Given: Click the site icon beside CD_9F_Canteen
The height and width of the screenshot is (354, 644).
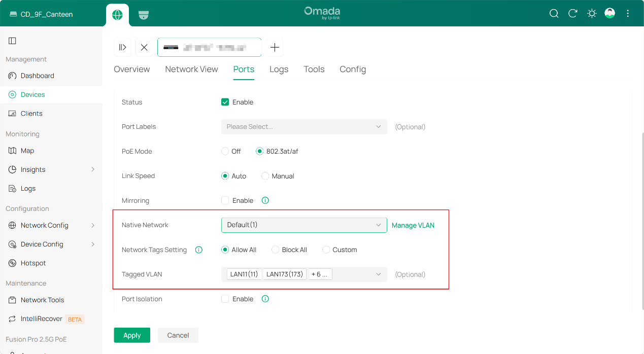Looking at the screenshot, I should tap(13, 14).
